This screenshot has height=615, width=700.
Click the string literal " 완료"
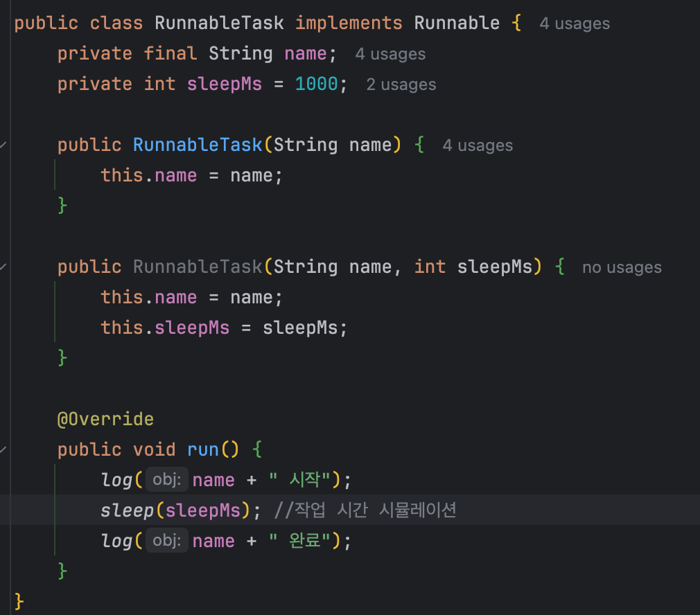point(299,540)
